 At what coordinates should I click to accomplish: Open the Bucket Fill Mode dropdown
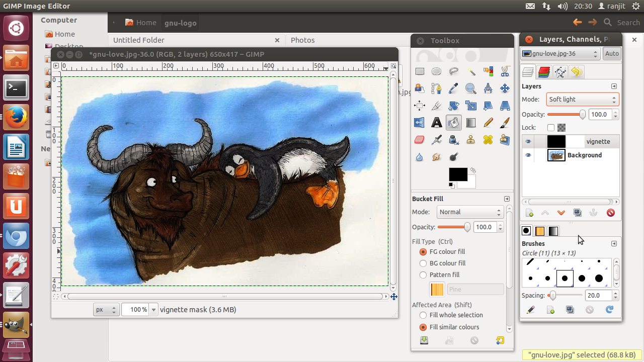point(469,212)
